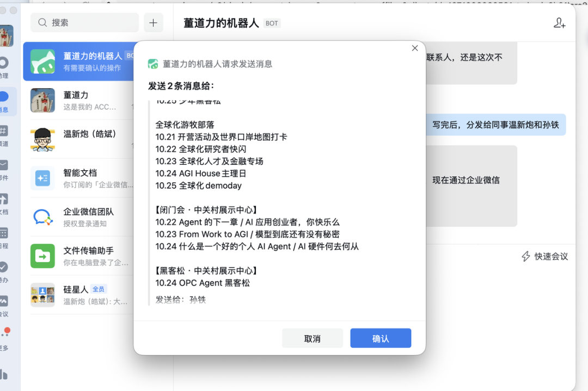The width and height of the screenshot is (588, 391).
Task: Open the add member icon in chat header
Action: pos(559,23)
